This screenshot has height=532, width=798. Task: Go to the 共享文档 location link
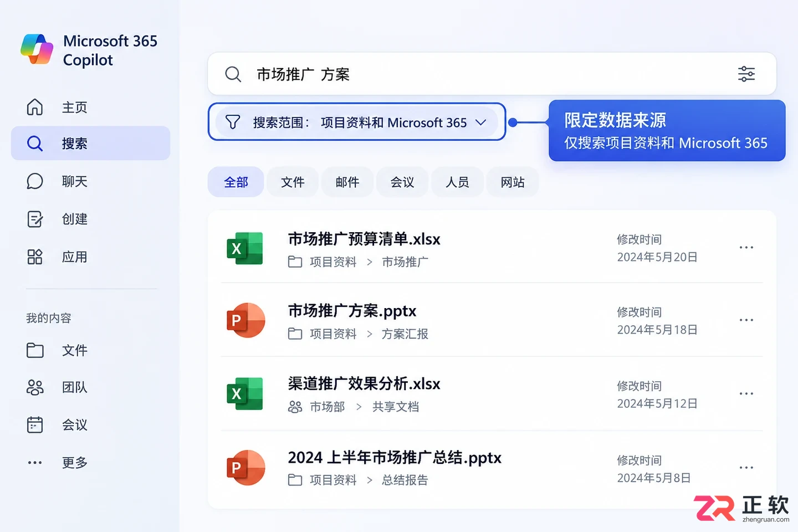tap(396, 407)
